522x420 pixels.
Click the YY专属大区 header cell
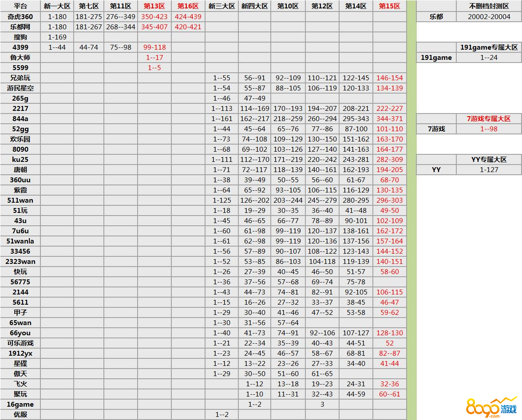[489, 159]
